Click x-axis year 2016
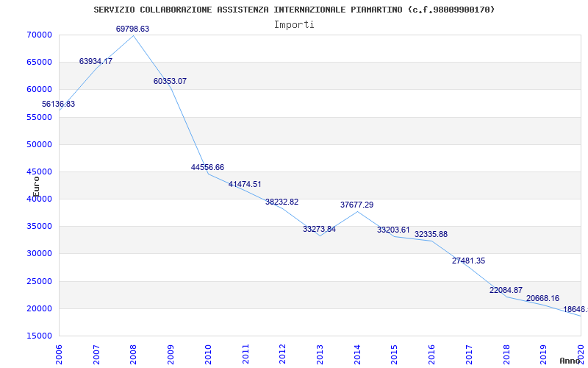Viewport: 588px width, 368px height. tap(431, 354)
